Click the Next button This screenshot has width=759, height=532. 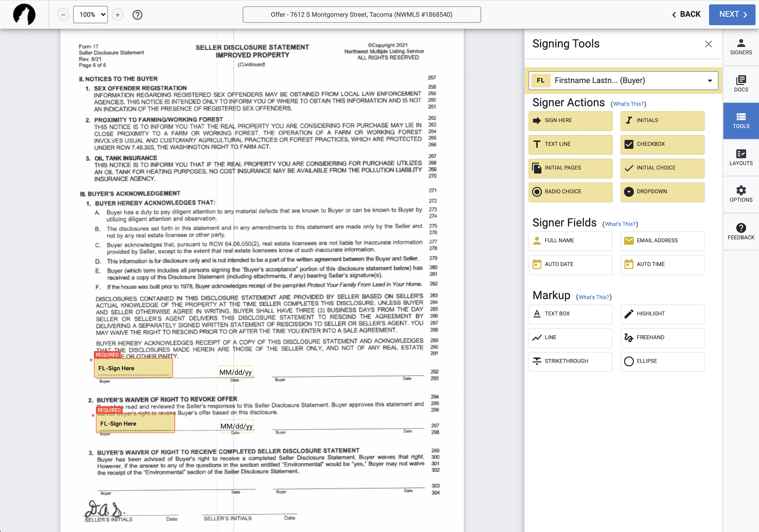pyautogui.click(x=732, y=15)
